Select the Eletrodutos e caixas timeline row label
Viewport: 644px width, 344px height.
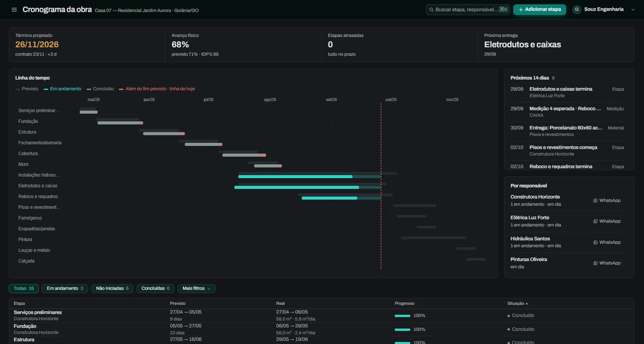pos(38,186)
